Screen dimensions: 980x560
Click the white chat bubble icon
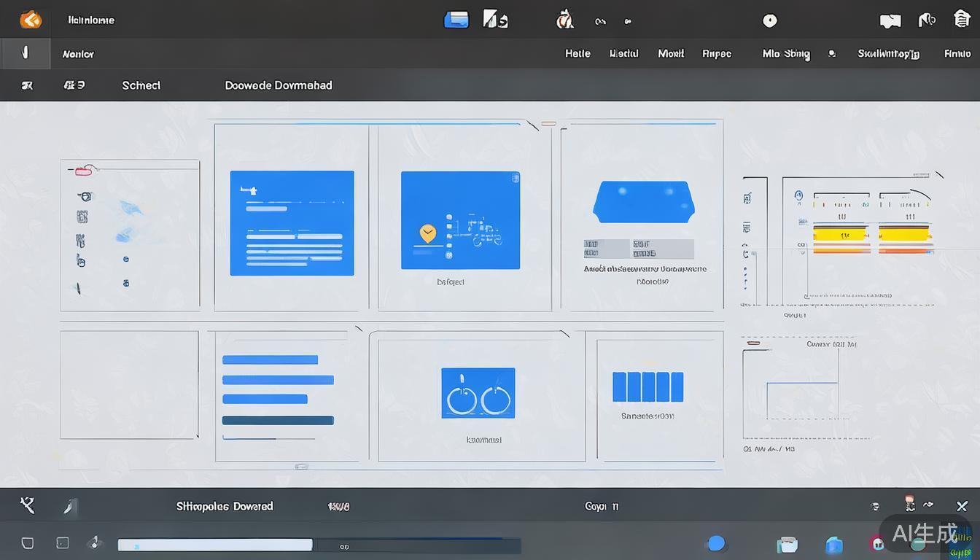click(890, 21)
